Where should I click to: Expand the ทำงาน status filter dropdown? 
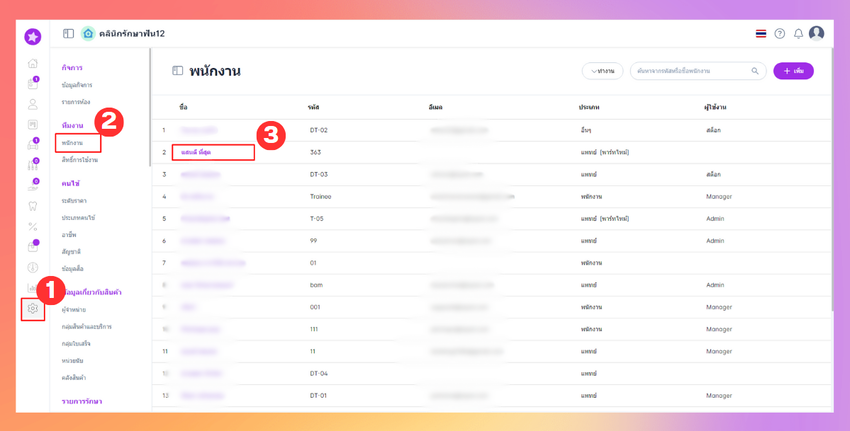coord(602,71)
